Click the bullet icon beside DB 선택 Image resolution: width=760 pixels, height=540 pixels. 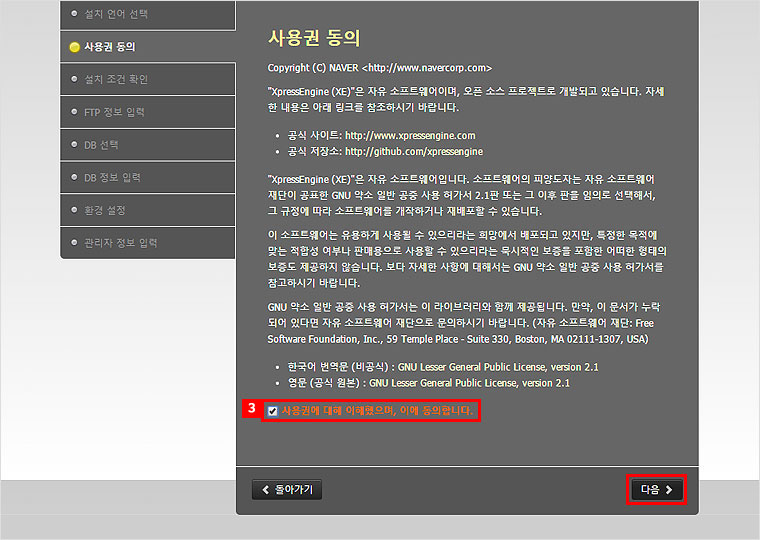coord(74,145)
